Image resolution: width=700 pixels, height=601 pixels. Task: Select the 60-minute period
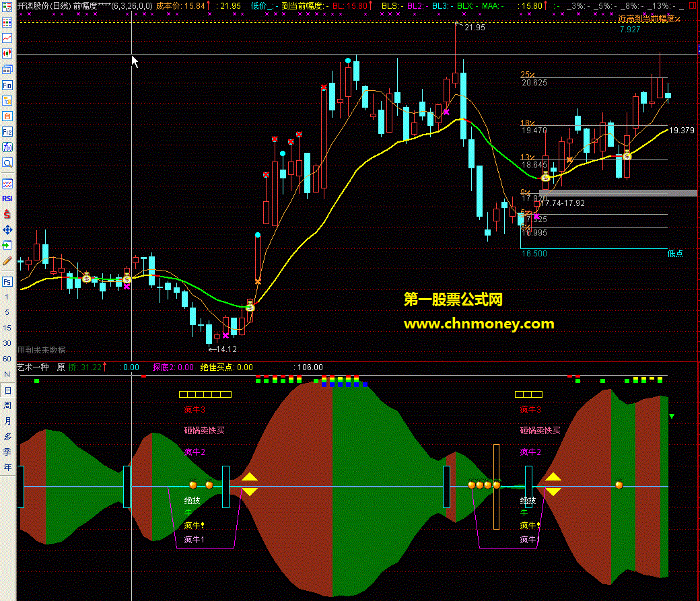pos(7,359)
